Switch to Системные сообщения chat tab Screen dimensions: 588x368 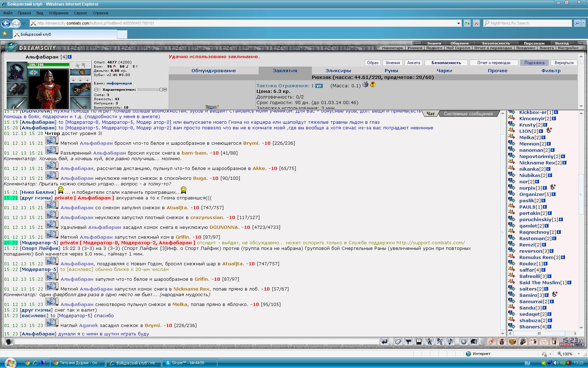468,114
